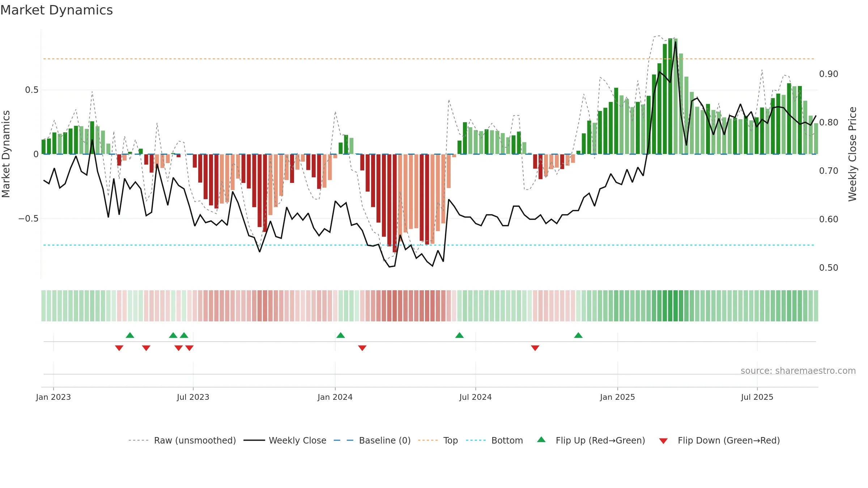This screenshot has width=868, height=488.
Task: Click the left axis '−0.5' tick label
Action: [x=28, y=219]
